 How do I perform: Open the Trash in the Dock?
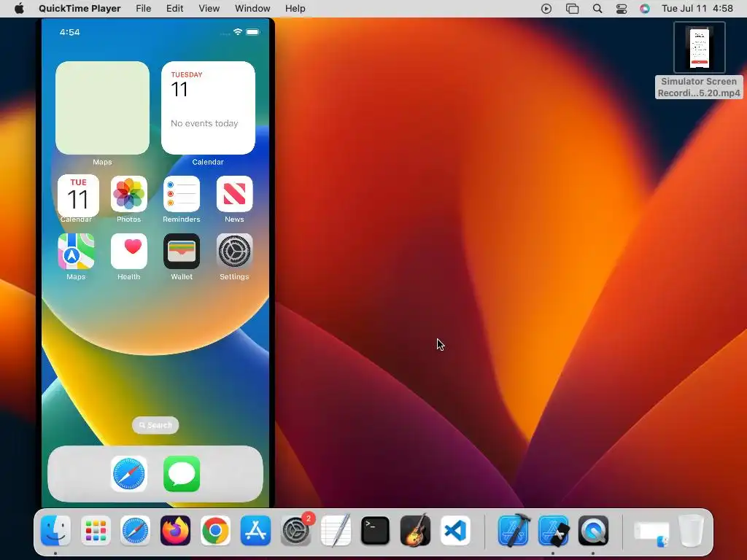pyautogui.click(x=692, y=531)
